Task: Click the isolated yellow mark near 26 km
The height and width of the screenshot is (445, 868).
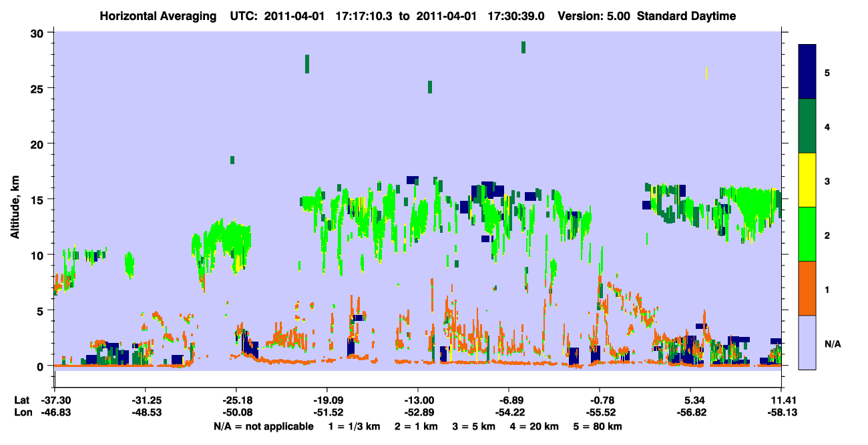Action: point(706,73)
